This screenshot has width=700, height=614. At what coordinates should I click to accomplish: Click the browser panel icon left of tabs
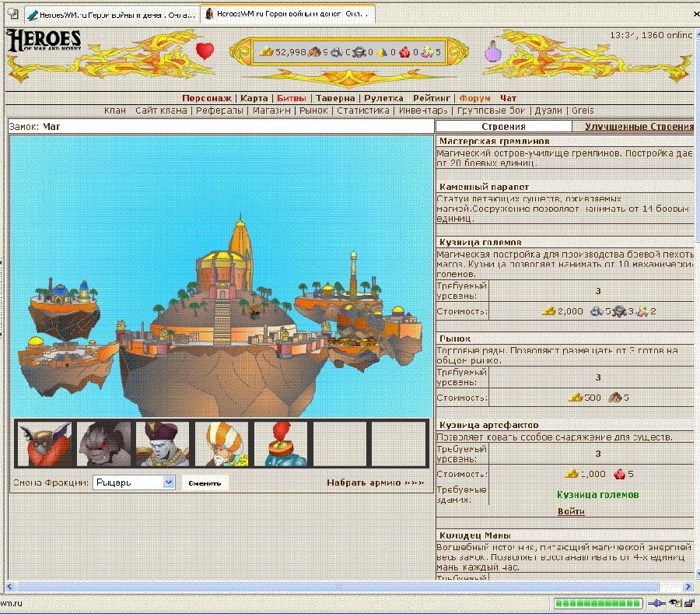click(x=13, y=14)
